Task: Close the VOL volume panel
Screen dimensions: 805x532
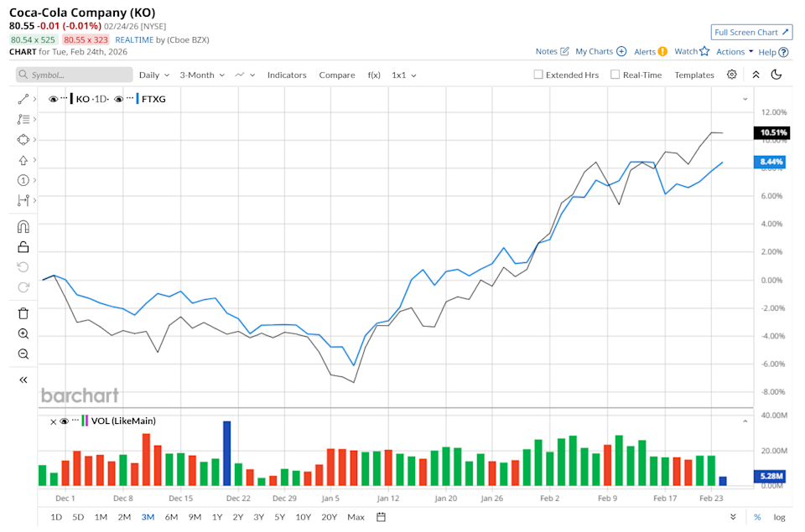Action: coord(52,421)
